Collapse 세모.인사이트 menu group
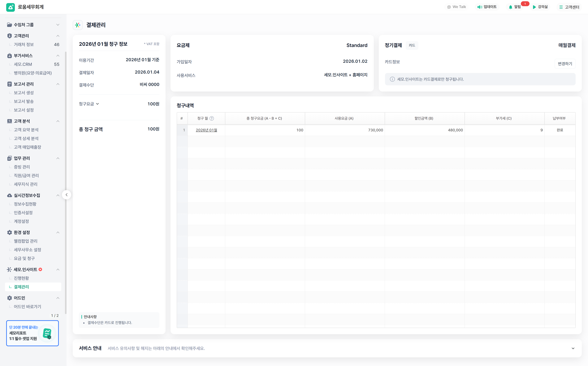This screenshot has height=366, width=588. tap(58, 269)
